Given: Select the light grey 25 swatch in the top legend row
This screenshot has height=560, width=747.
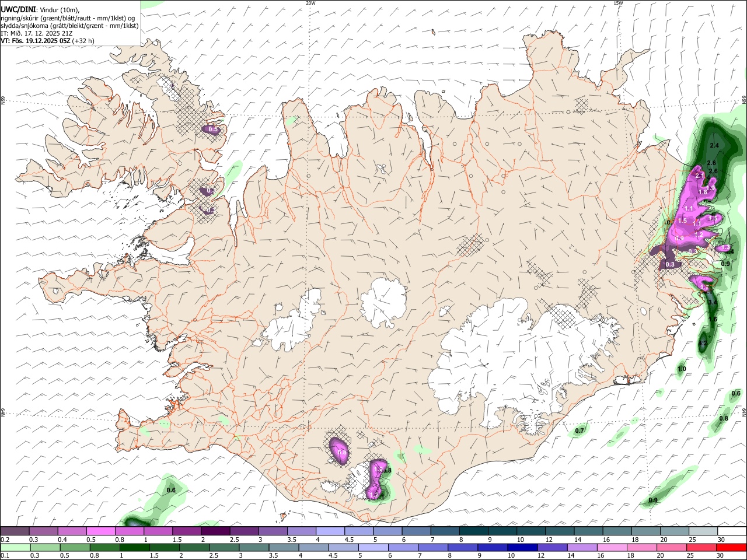Looking at the screenshot, I should (703, 531).
